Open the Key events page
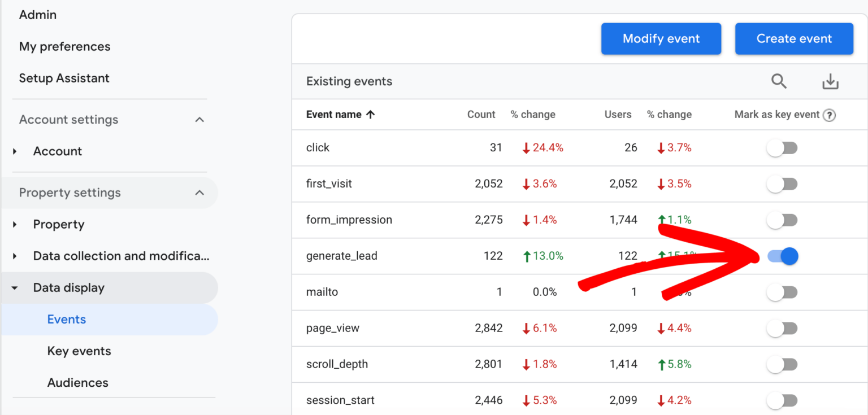 point(79,351)
